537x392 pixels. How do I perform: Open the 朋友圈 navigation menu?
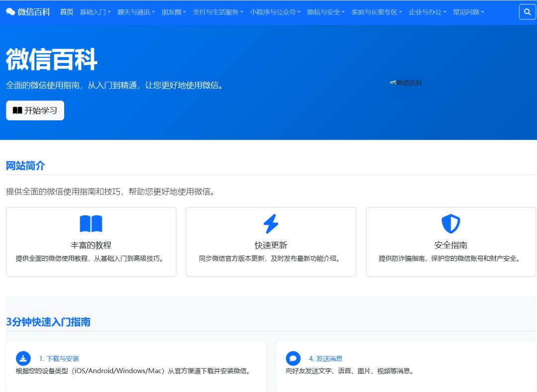pyautogui.click(x=174, y=12)
